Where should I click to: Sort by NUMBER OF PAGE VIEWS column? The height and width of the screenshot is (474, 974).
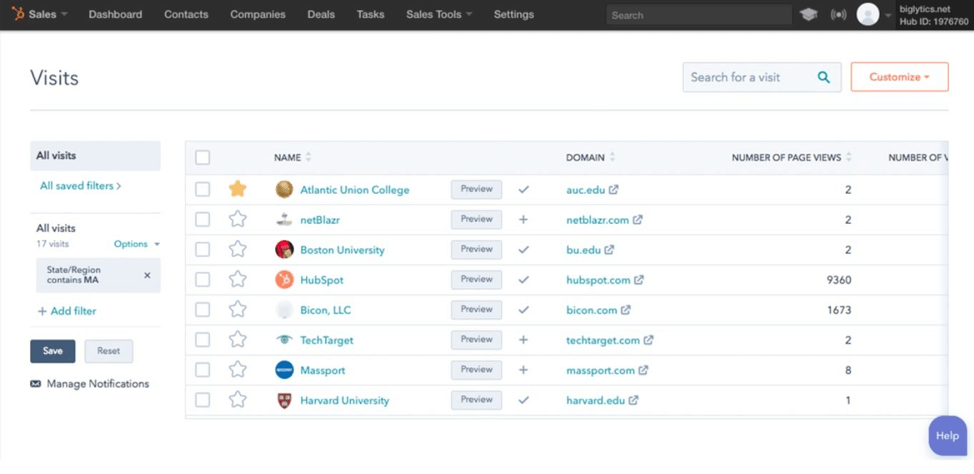(x=791, y=158)
